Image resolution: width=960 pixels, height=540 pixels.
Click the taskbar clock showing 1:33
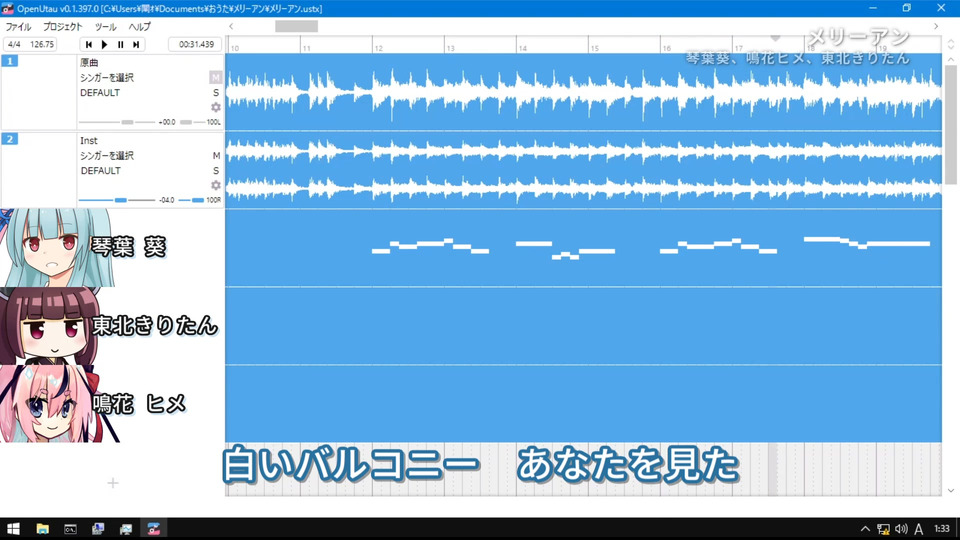[942, 528]
